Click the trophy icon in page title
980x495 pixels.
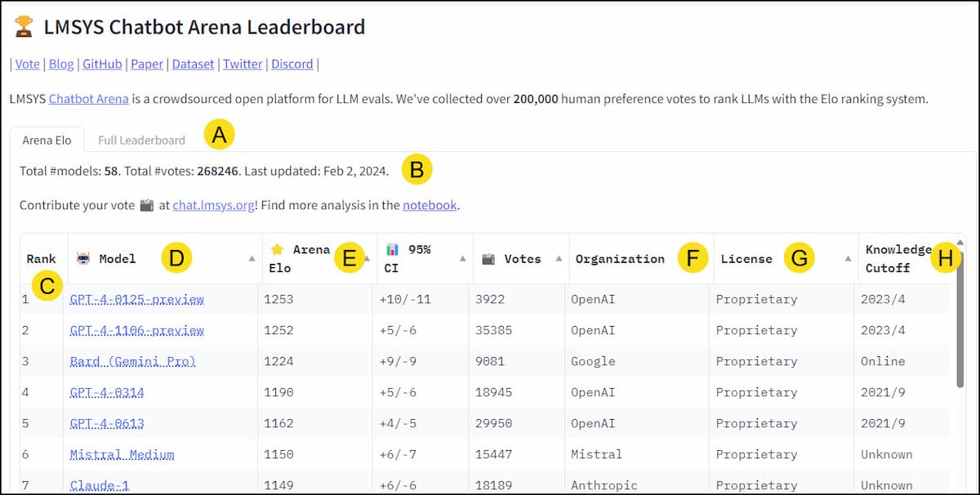(x=24, y=27)
